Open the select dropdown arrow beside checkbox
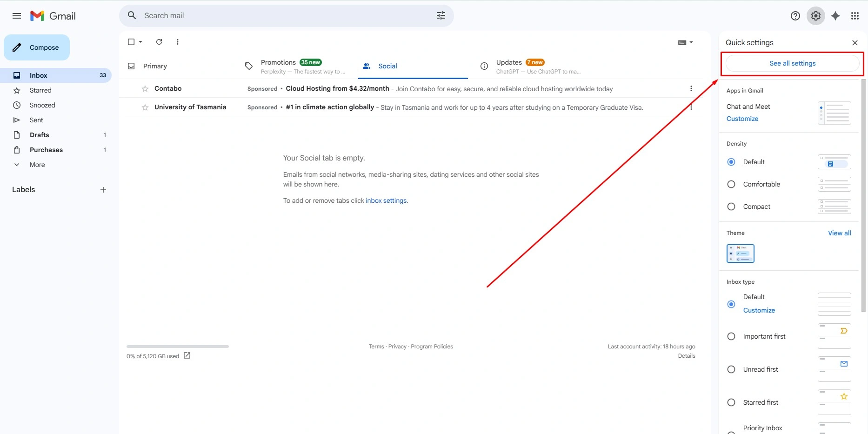Viewport: 868px width, 434px height. click(x=140, y=42)
